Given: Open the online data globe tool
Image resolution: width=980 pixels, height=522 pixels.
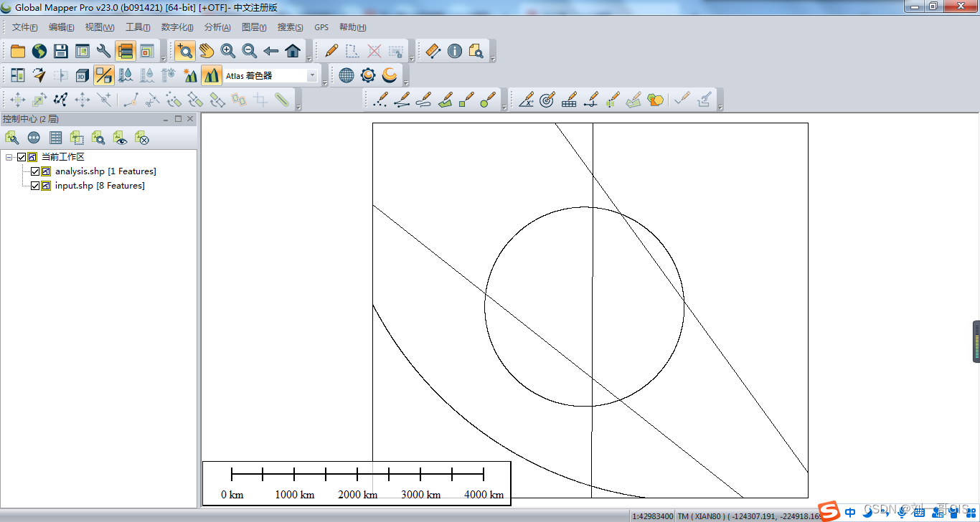Looking at the screenshot, I should pyautogui.click(x=39, y=51).
